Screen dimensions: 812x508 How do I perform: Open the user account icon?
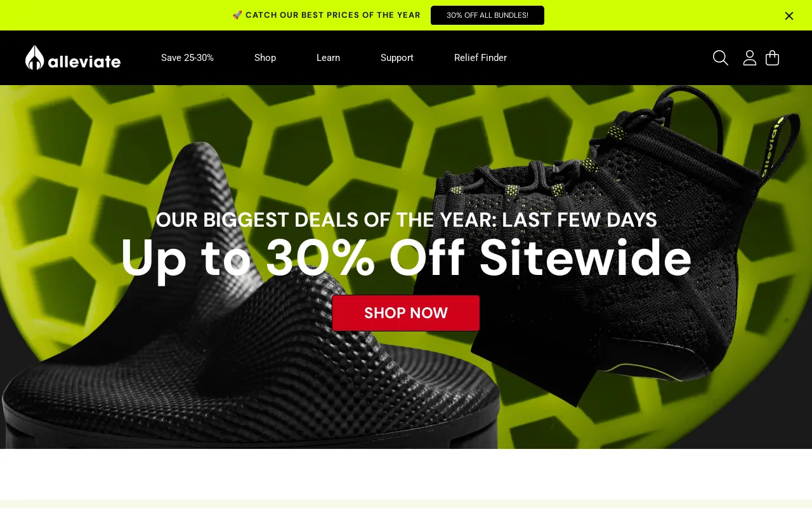[x=750, y=58]
